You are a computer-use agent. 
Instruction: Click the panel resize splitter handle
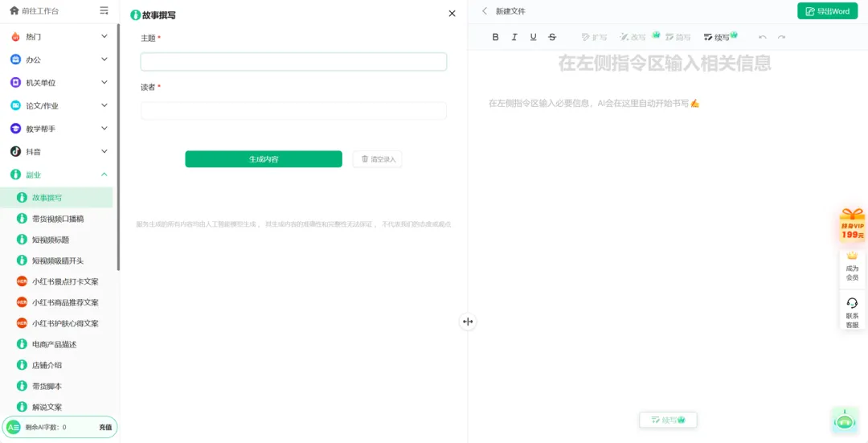click(468, 321)
